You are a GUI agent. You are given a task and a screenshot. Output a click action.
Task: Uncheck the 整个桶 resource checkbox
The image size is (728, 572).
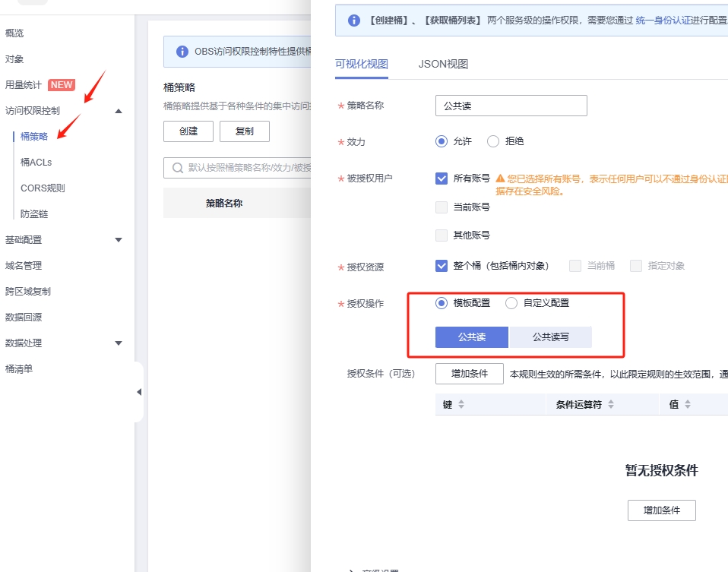point(442,266)
